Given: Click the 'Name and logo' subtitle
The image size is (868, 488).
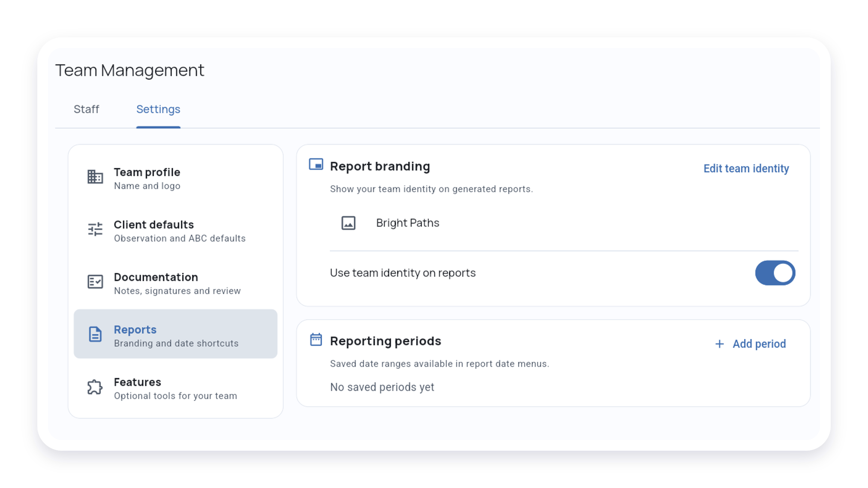Looking at the screenshot, I should click(x=147, y=186).
